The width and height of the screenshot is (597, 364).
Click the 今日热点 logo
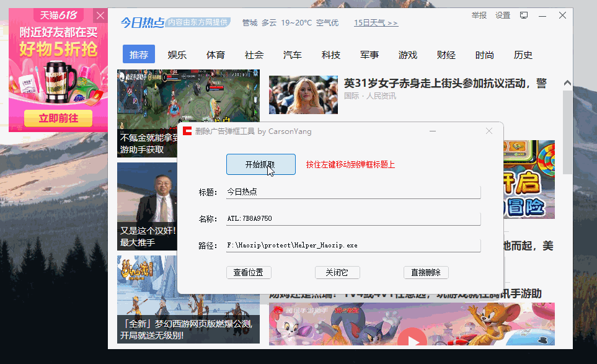coord(141,22)
